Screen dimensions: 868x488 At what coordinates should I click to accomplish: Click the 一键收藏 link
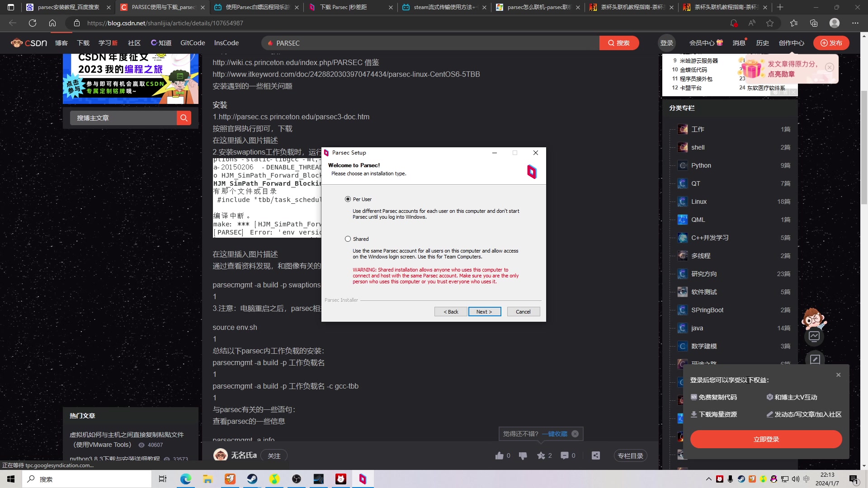[554, 434]
